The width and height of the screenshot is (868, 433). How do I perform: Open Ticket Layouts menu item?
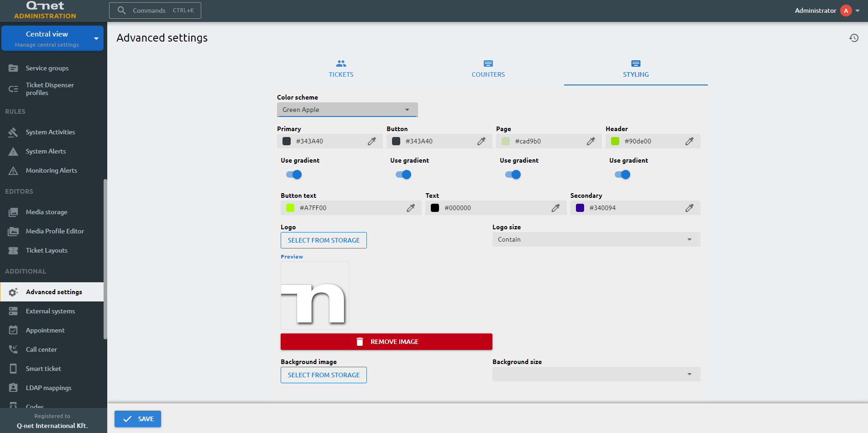coord(52,250)
